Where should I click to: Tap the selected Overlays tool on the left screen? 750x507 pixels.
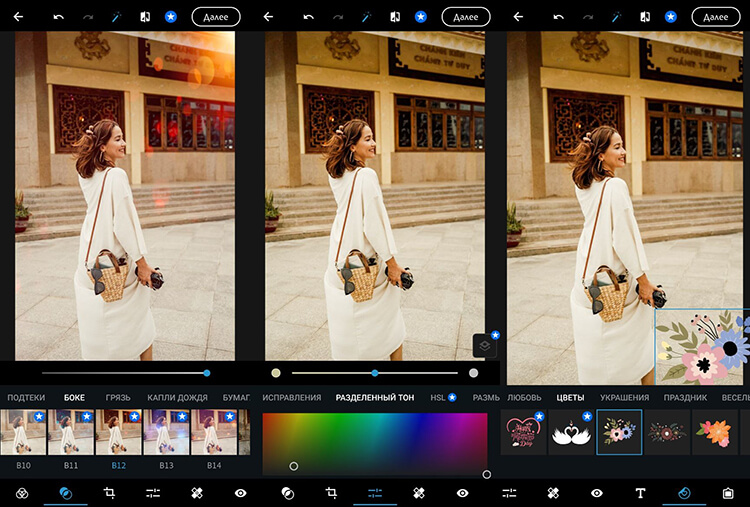coord(66,493)
